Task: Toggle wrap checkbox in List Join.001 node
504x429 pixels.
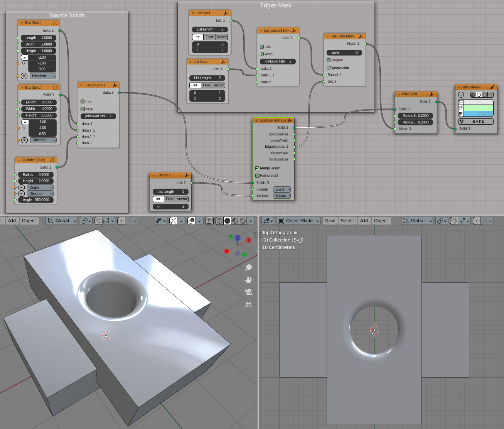Action: point(262,54)
